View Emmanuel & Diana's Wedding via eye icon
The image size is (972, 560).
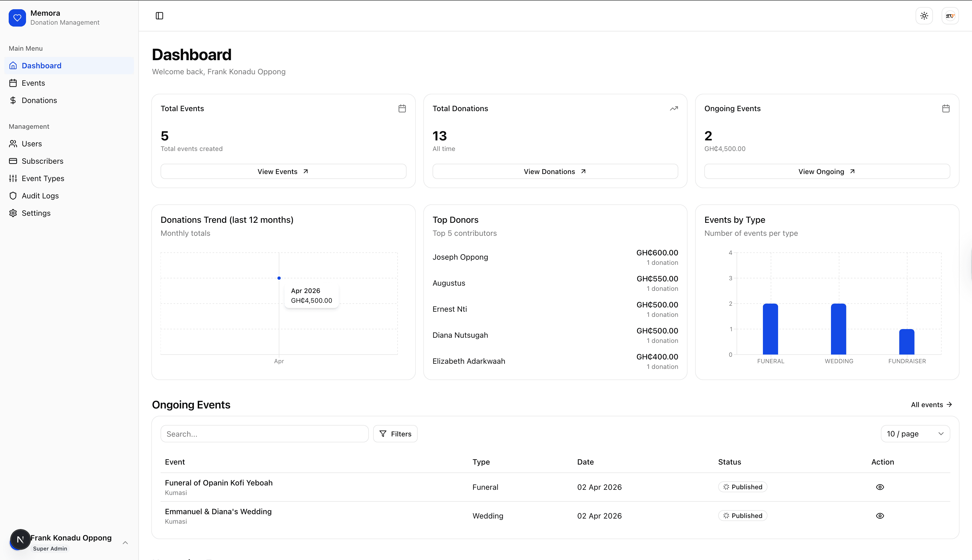[x=880, y=516]
